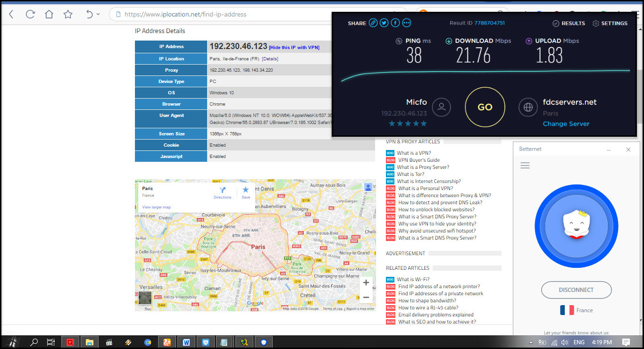Copy Speedtest result link via share link icon

click(x=373, y=23)
